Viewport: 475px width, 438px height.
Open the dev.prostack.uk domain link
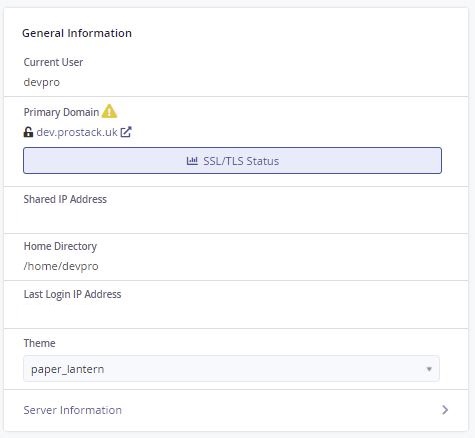77,132
